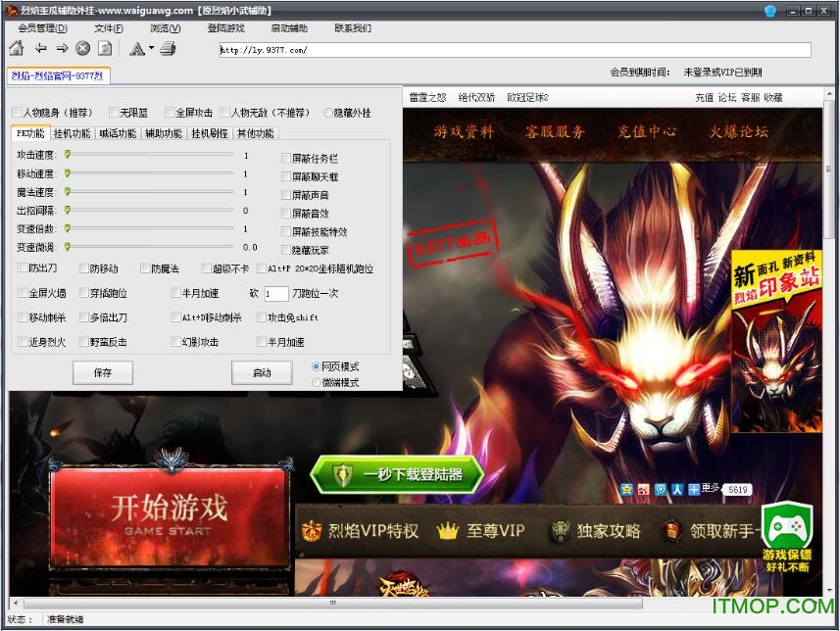Select 微端模式 radio button

point(316,382)
